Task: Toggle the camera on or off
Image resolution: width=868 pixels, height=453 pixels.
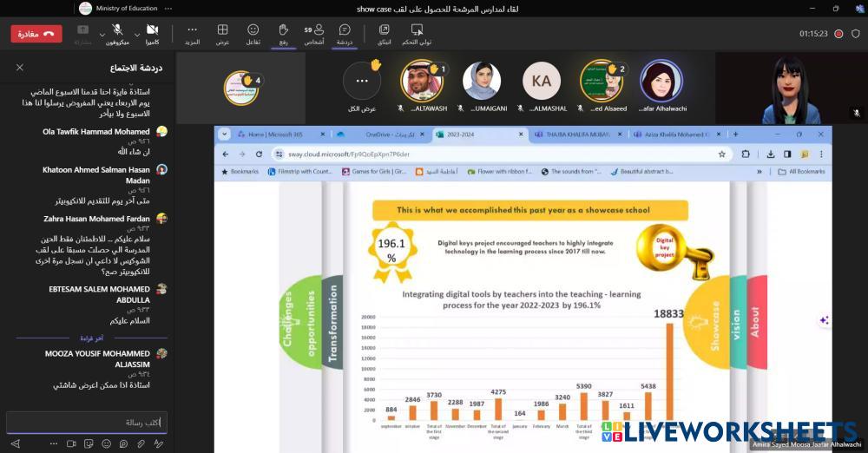Action: [153, 30]
